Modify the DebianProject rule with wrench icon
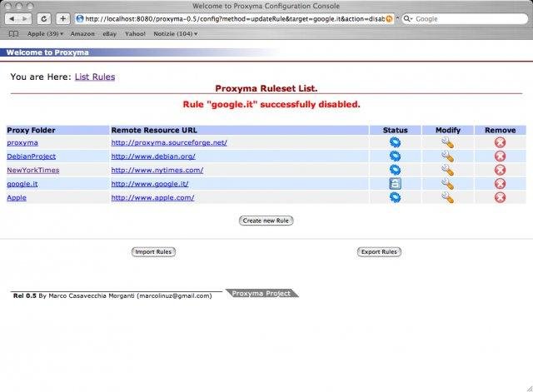Screen dimensions: 533x392 (x=448, y=156)
